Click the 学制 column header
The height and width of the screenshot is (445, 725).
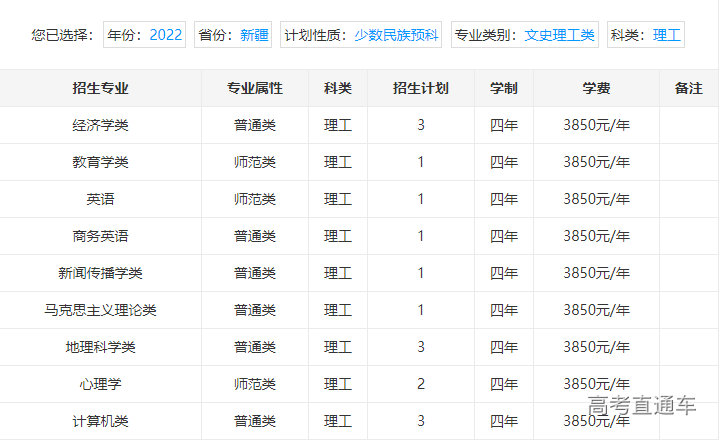503,88
